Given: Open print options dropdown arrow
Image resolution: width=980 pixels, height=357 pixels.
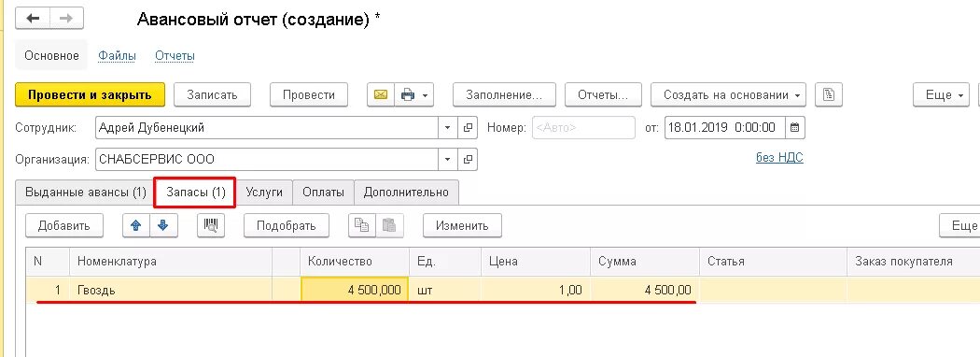Looking at the screenshot, I should [x=426, y=95].
